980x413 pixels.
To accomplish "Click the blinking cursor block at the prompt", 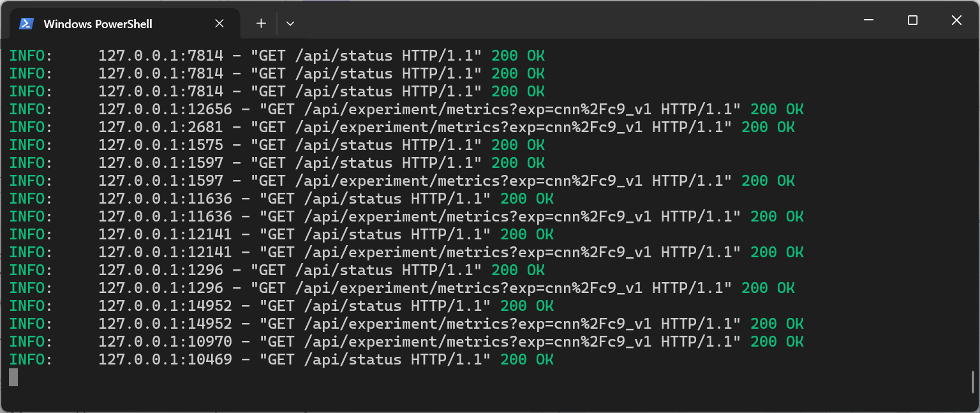I will coord(13,377).
